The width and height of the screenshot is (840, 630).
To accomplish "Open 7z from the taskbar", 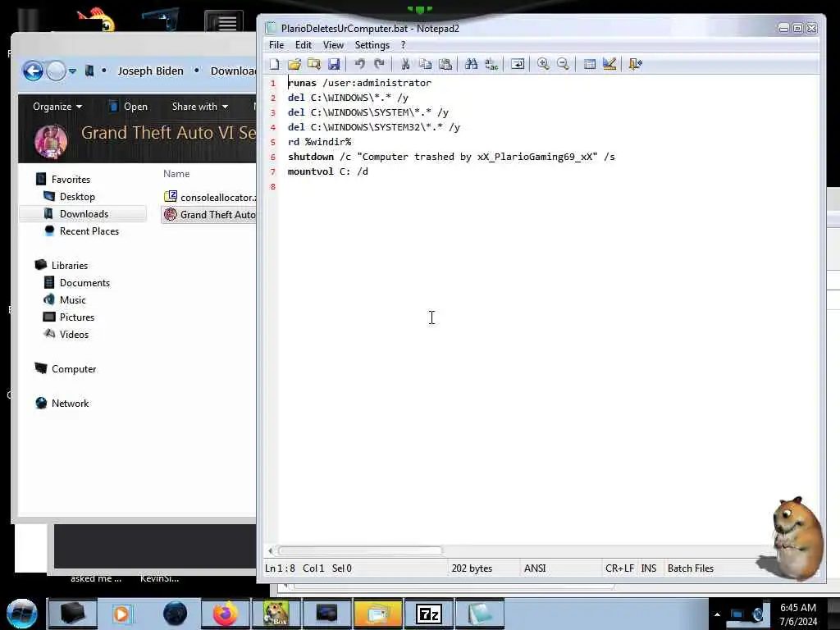I will [x=428, y=614].
